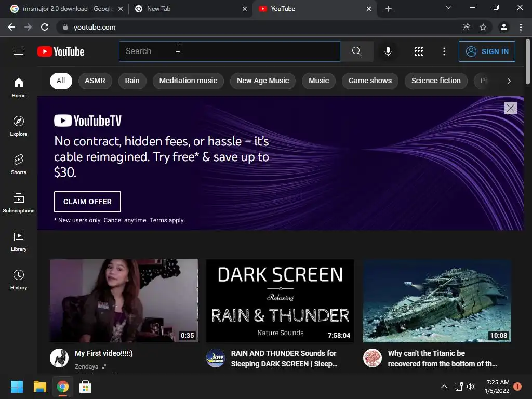Open a new browser tab
The height and width of the screenshot is (399, 532).
pyautogui.click(x=389, y=9)
